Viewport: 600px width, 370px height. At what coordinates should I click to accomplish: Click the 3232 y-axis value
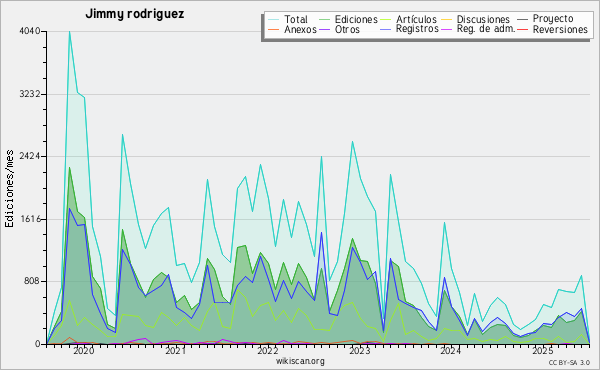click(30, 94)
